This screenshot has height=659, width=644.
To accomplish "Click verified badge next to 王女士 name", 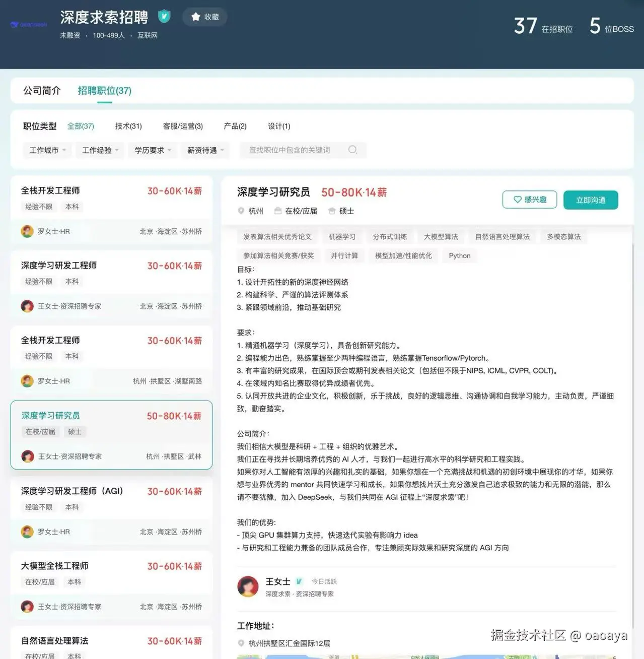I will pos(299,581).
